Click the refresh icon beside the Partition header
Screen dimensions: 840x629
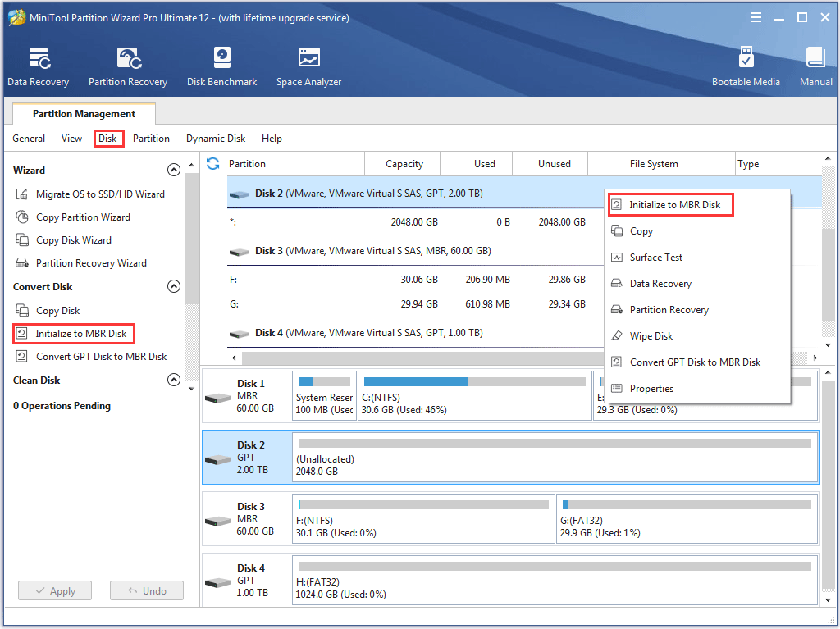pos(213,164)
